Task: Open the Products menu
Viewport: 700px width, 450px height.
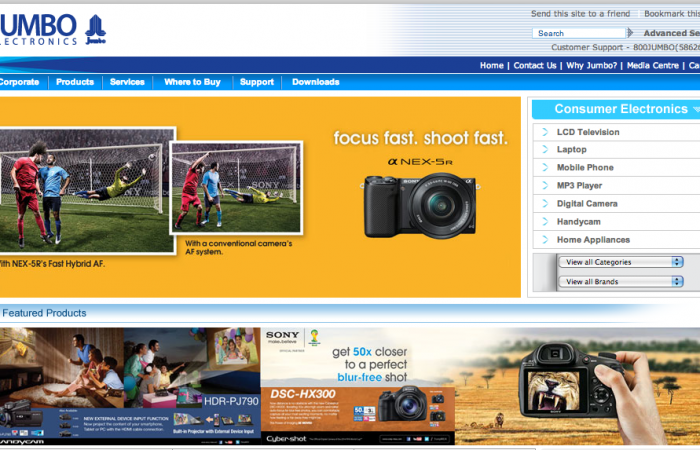Action: point(75,82)
